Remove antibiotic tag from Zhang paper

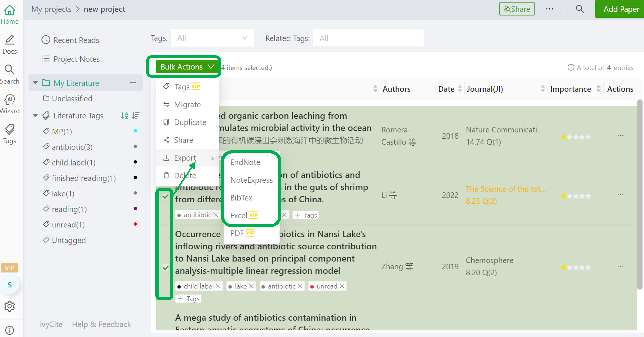point(300,286)
